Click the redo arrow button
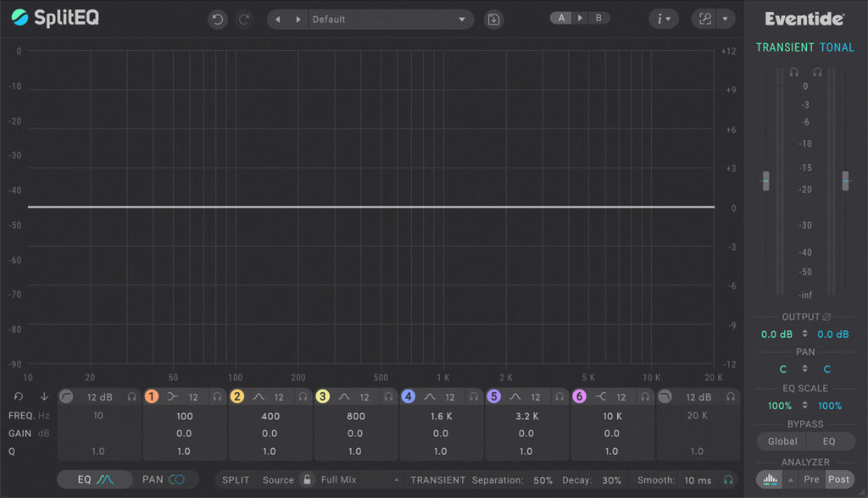This screenshot has width=868, height=498. [243, 19]
